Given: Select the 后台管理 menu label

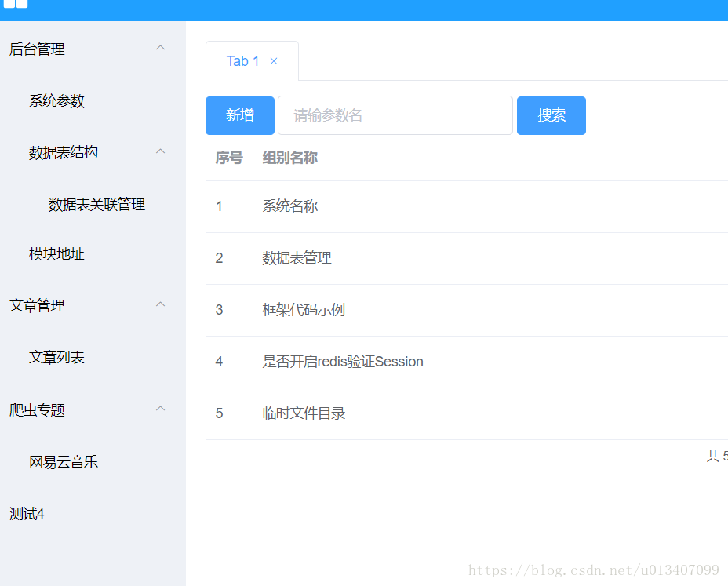Looking at the screenshot, I should [x=37, y=49].
